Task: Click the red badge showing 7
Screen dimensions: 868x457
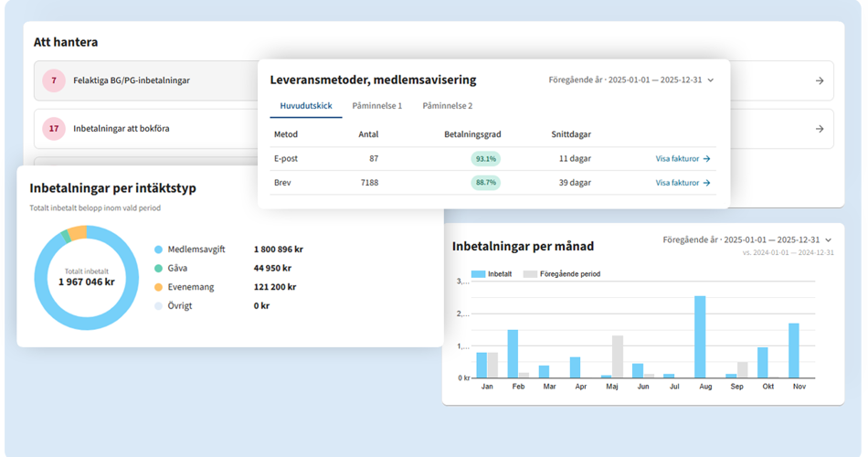Action: coord(54,80)
